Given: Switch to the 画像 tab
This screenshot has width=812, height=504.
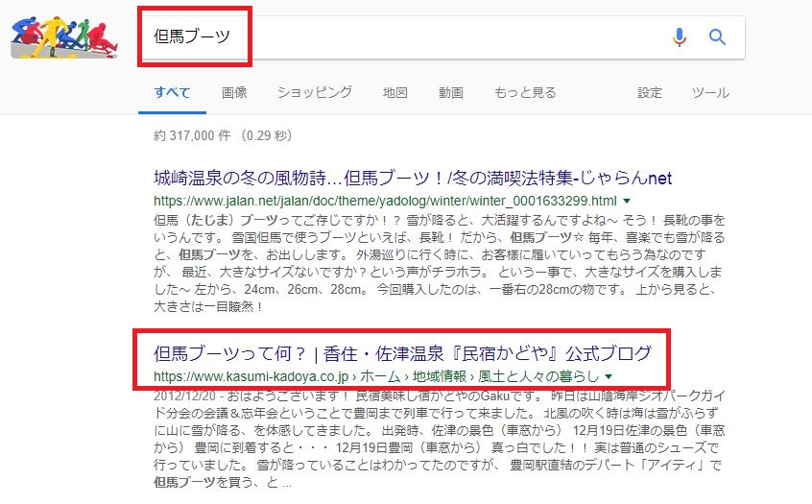Looking at the screenshot, I should point(234,93).
